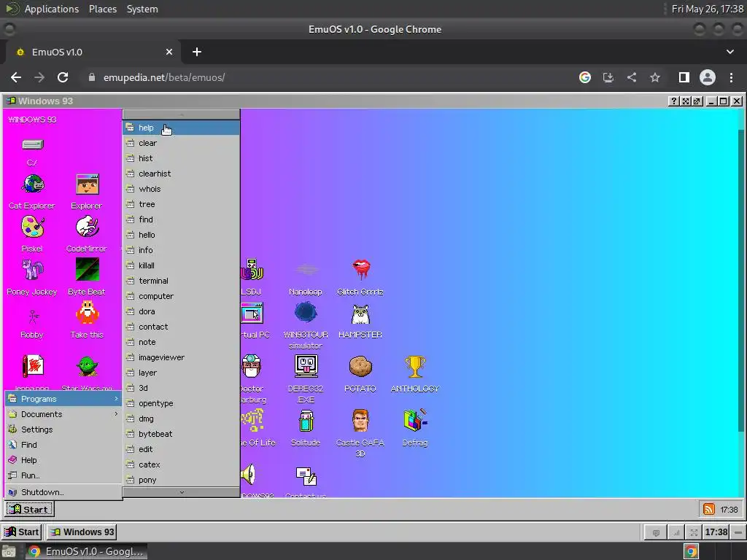Open Chrome side panel icon
This screenshot has height=560, width=747.
point(684,77)
